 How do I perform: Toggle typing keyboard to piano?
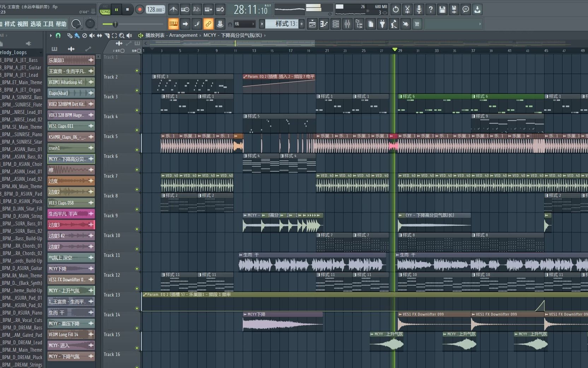tap(173, 24)
